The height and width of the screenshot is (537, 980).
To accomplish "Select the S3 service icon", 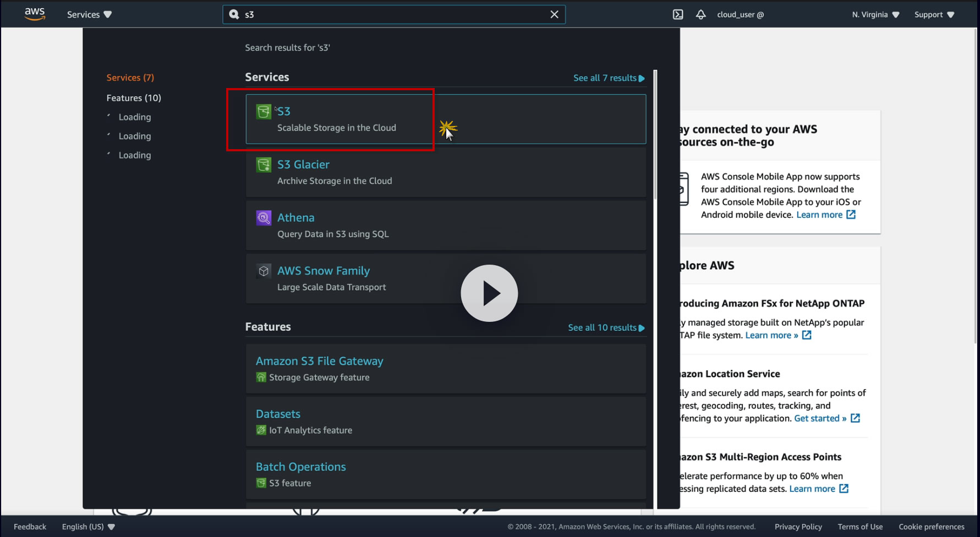I will [x=264, y=112].
